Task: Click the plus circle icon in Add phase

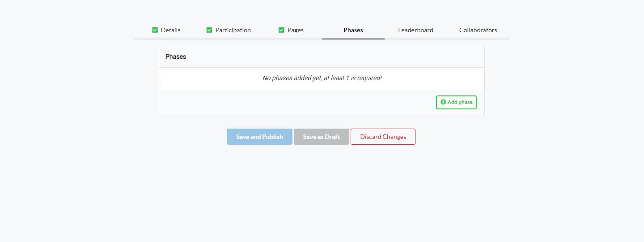Action: point(443,102)
